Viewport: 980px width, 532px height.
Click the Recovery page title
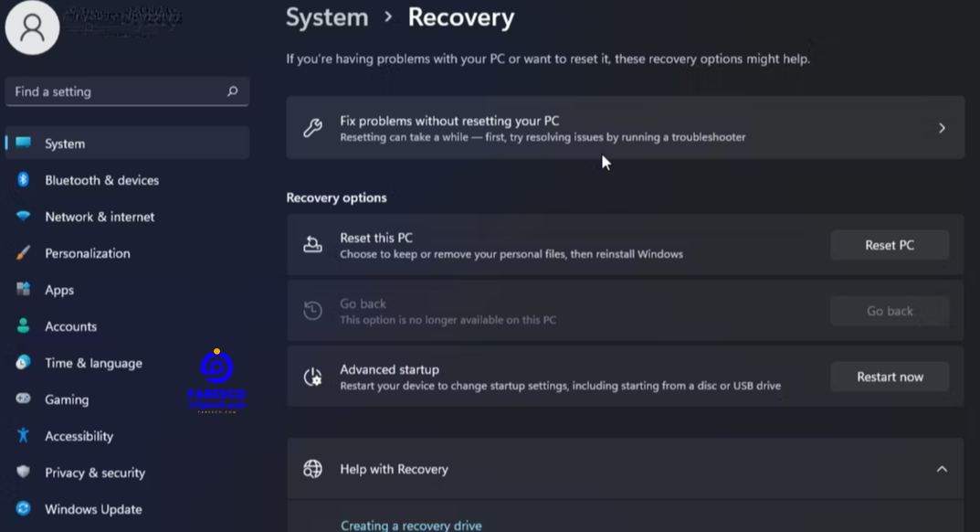coord(461,17)
